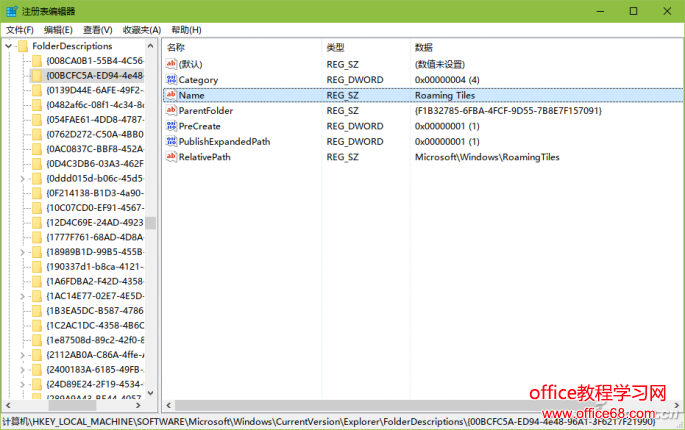Select the {1e87508d-89c2-42f0 key
Viewport: 685px width, 430px height.
[95, 340]
